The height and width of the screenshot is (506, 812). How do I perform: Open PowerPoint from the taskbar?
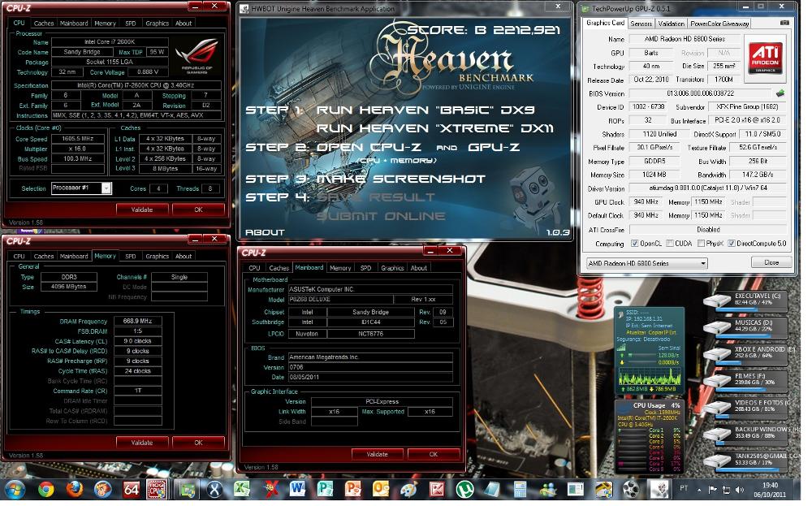click(x=353, y=489)
